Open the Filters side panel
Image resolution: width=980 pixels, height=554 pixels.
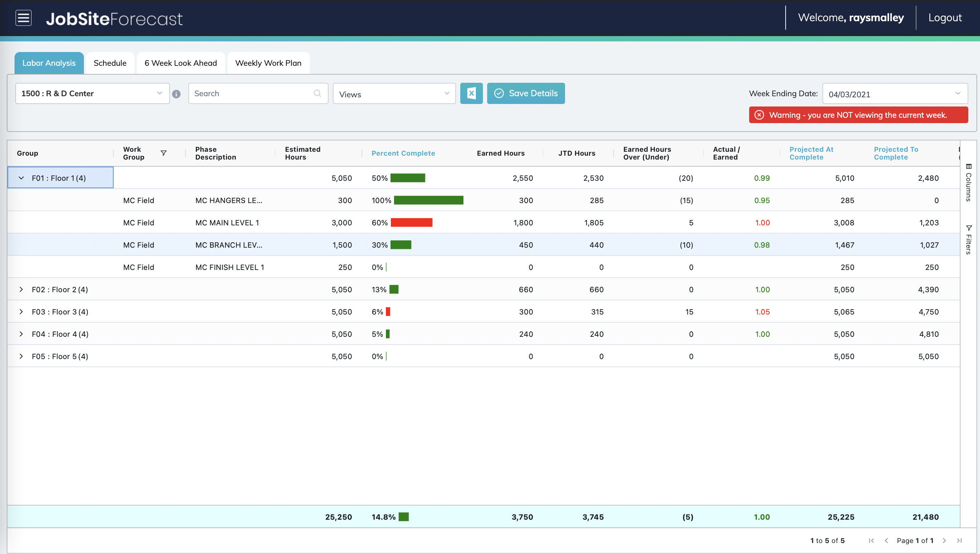tap(969, 240)
